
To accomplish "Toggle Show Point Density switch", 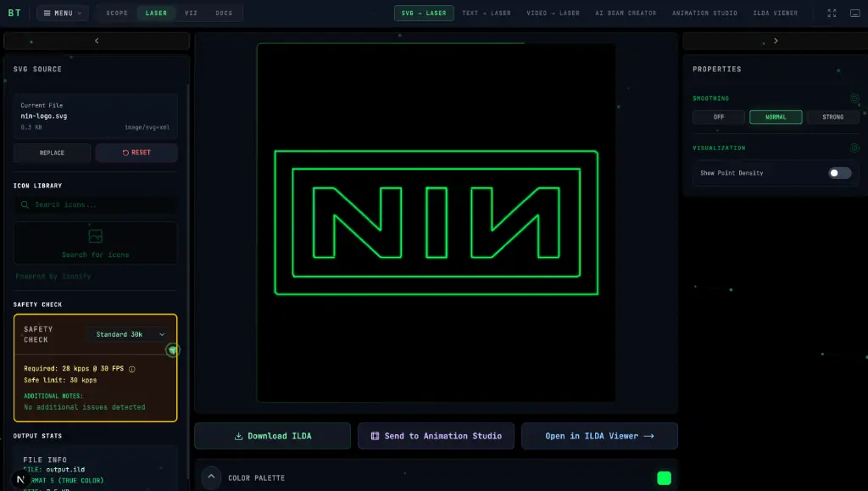I will (840, 173).
